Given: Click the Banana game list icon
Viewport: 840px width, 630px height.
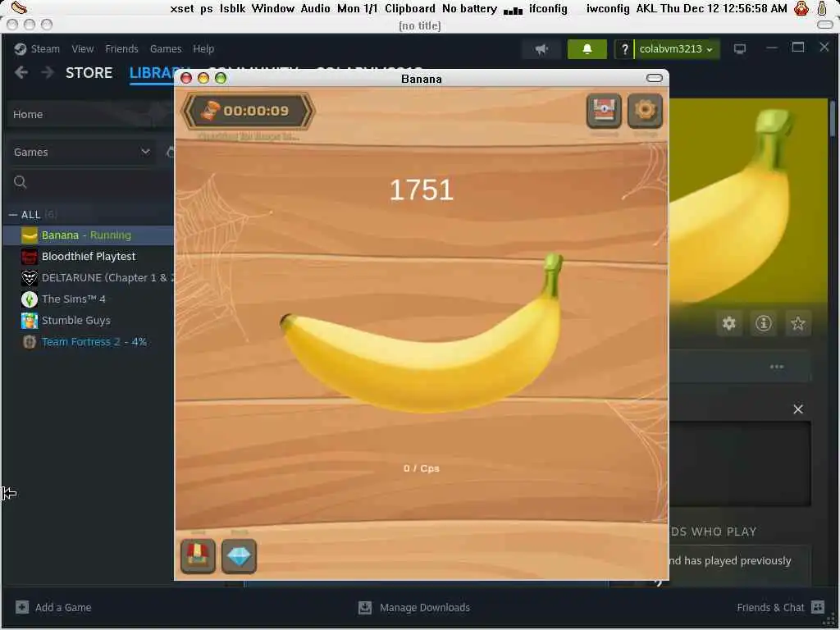Looking at the screenshot, I should 30,235.
